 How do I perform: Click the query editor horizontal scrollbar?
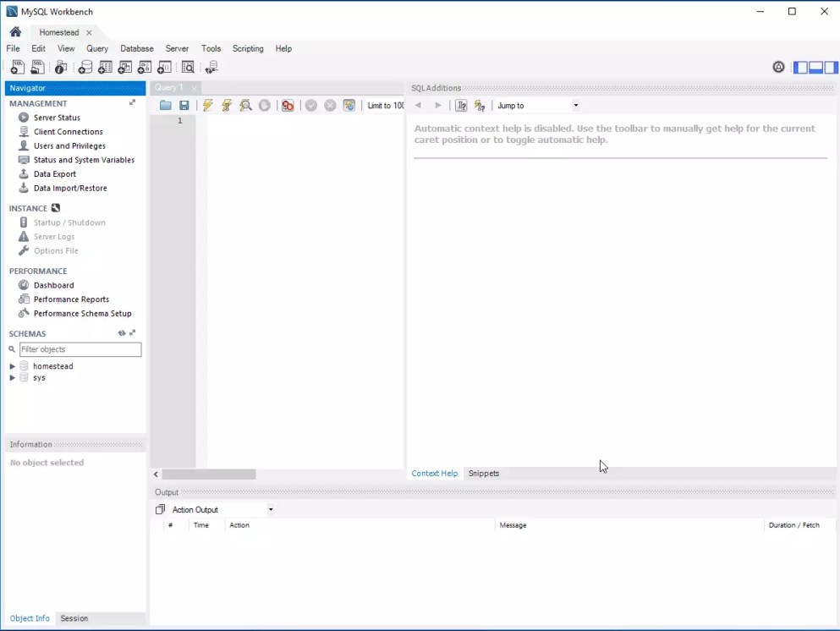tap(209, 474)
